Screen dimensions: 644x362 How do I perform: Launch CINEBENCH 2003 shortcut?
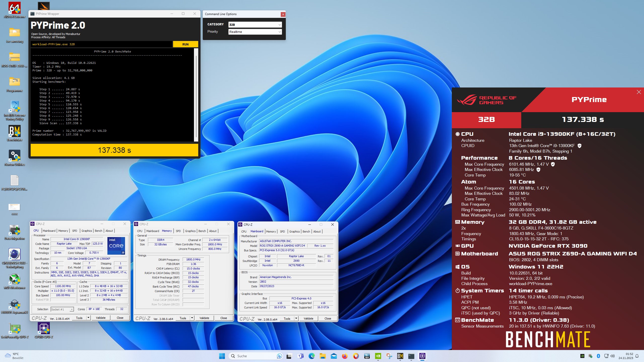(x=15, y=258)
